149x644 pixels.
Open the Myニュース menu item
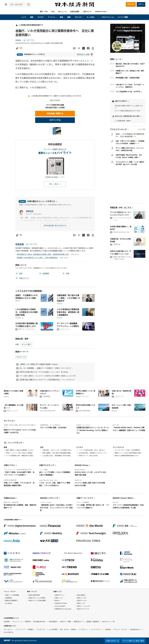(x=62, y=12)
